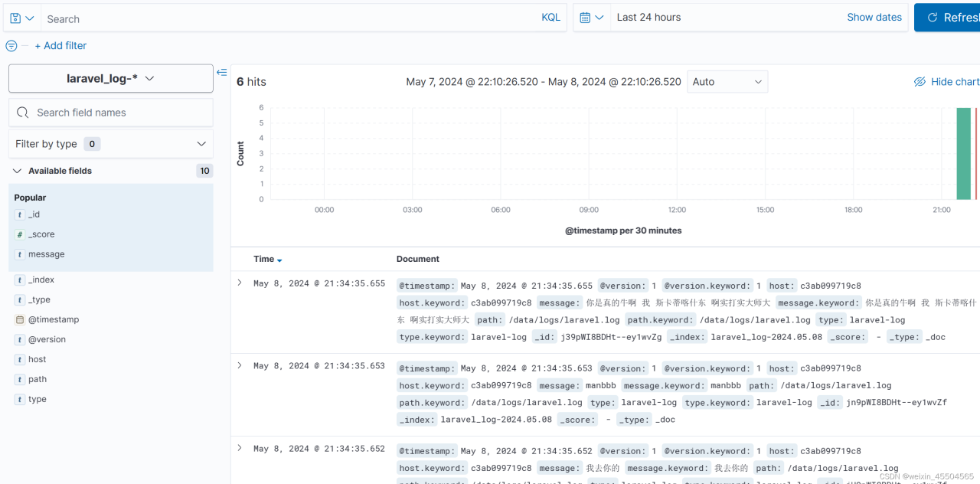Click the Add filter link
Image resolution: width=980 pixels, height=484 pixels.
[x=60, y=46]
